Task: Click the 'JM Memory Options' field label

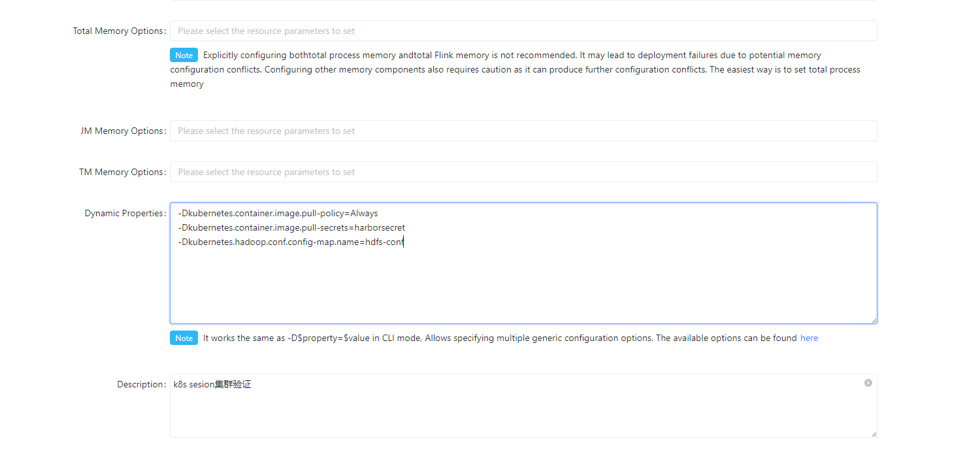Action: point(122,131)
